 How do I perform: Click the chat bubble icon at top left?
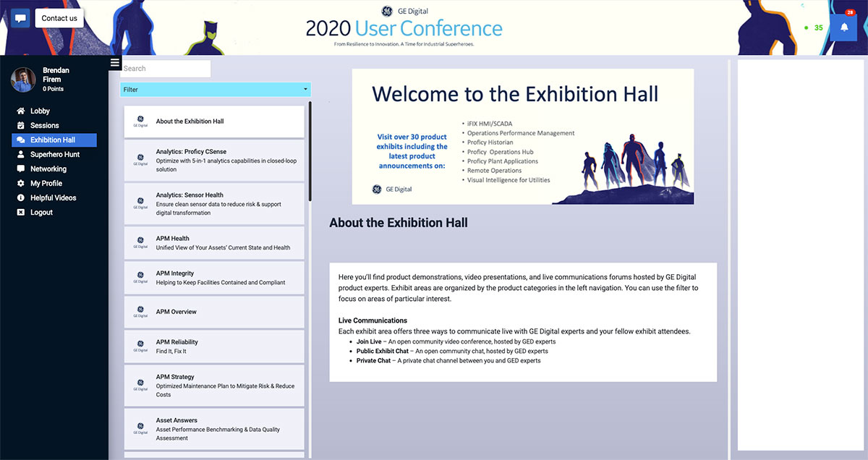pyautogui.click(x=20, y=18)
